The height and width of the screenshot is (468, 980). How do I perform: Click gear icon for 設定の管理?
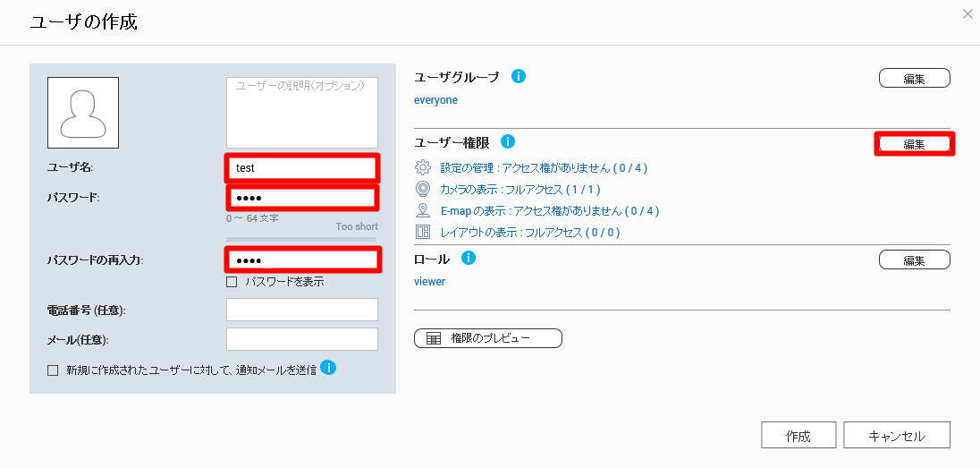click(423, 167)
